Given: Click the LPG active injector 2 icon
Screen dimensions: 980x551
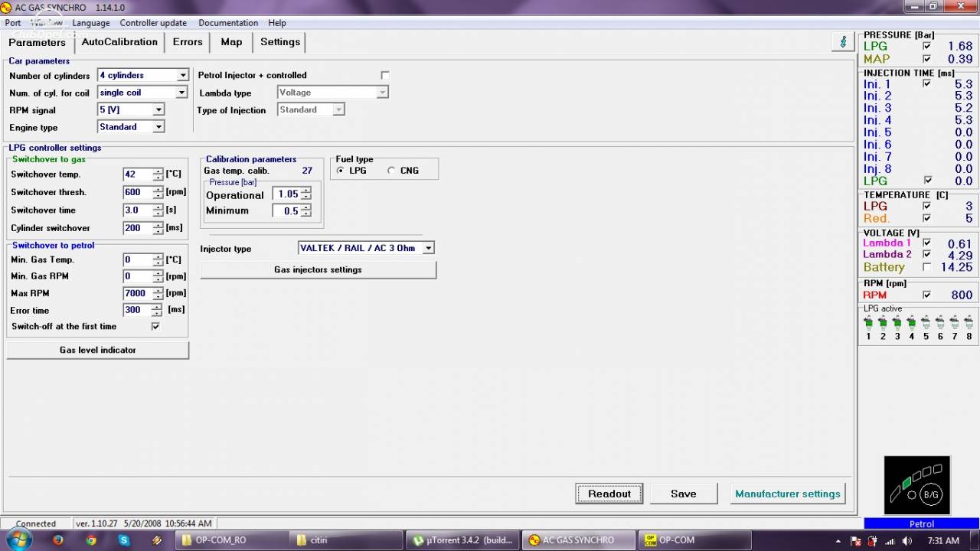Looking at the screenshot, I should [x=883, y=322].
